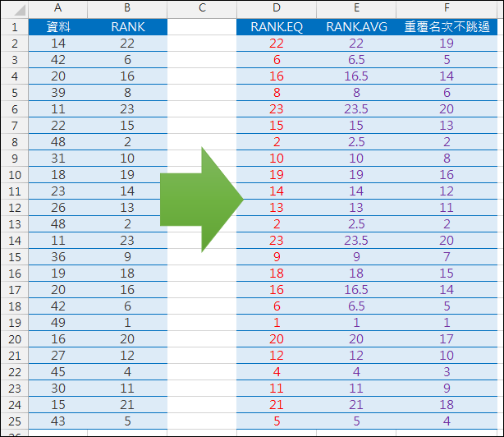This screenshot has width=504, height=437.
Task: Select cell A2 containing 14
Action: click(57, 44)
